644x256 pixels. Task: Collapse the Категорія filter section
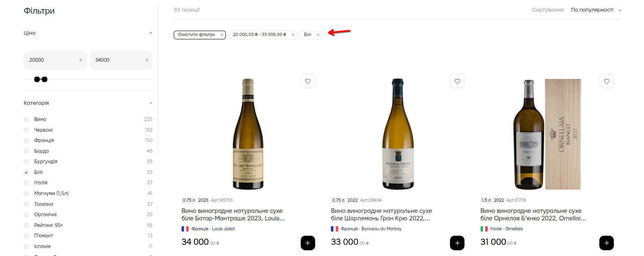tap(151, 103)
